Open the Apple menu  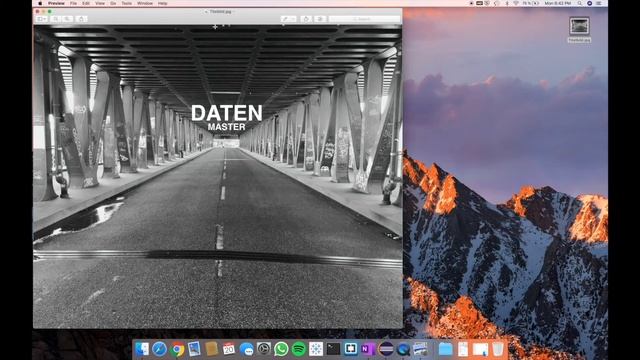40,3
